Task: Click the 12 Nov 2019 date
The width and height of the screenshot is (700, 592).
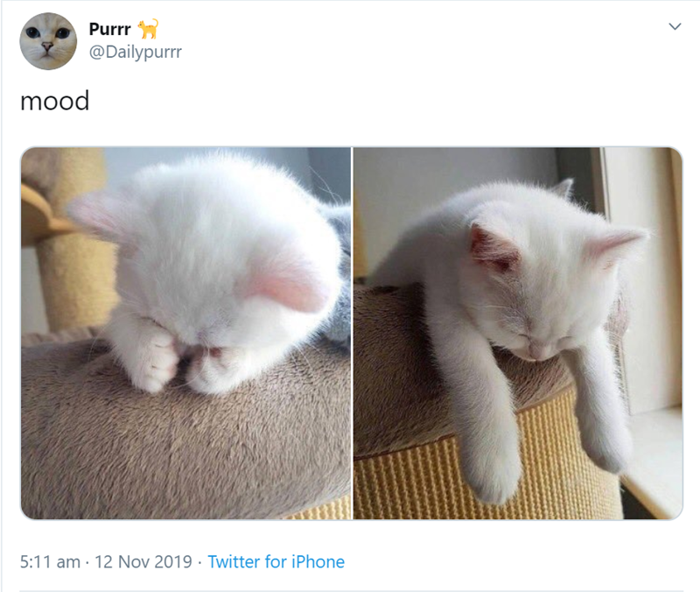Action: (x=143, y=561)
